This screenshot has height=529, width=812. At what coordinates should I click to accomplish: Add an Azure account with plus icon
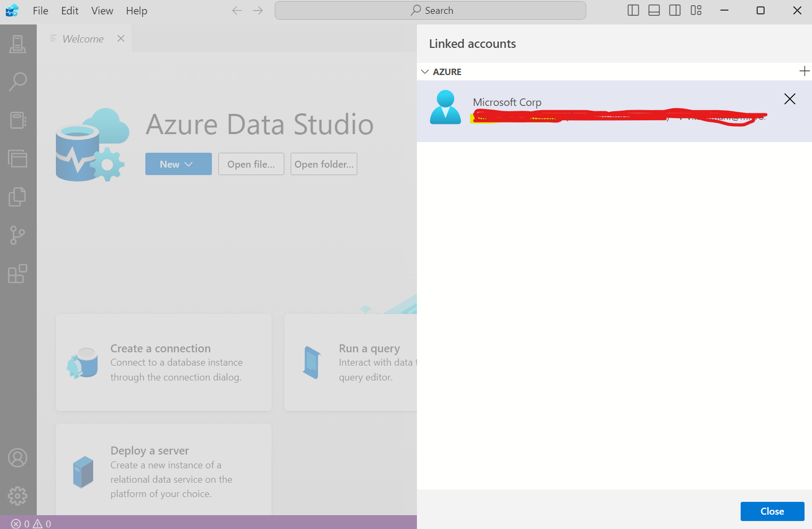click(x=804, y=71)
